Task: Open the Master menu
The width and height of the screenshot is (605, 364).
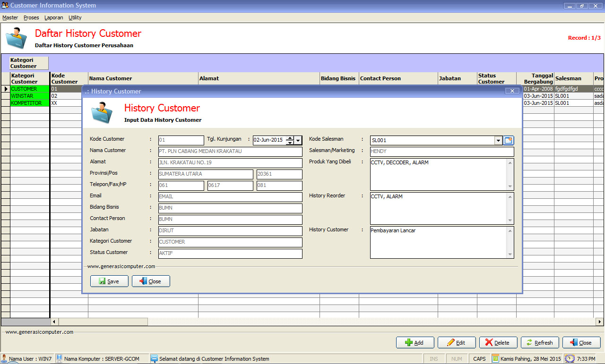Action: 10,17
